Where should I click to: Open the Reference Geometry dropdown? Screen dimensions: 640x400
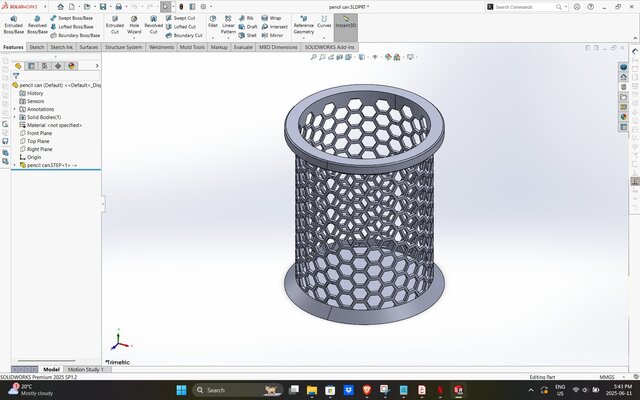point(303,28)
